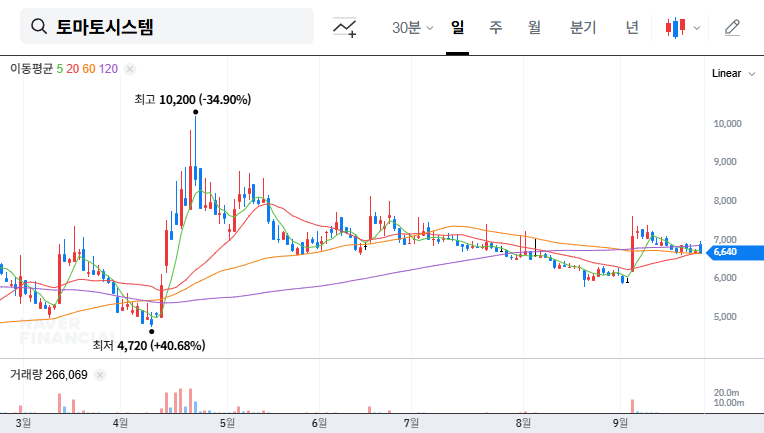Remove the 거래량 volume indicator
The image size is (764, 433).
point(100,375)
